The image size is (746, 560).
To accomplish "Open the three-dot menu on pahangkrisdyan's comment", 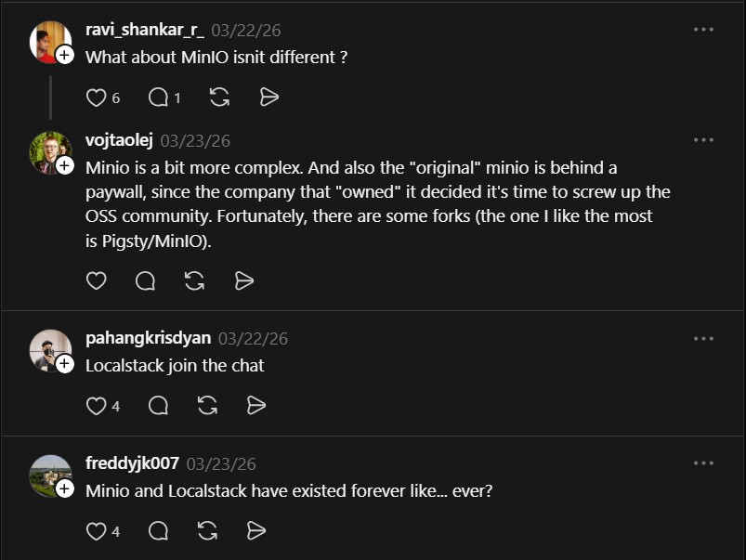I will tap(702, 338).
